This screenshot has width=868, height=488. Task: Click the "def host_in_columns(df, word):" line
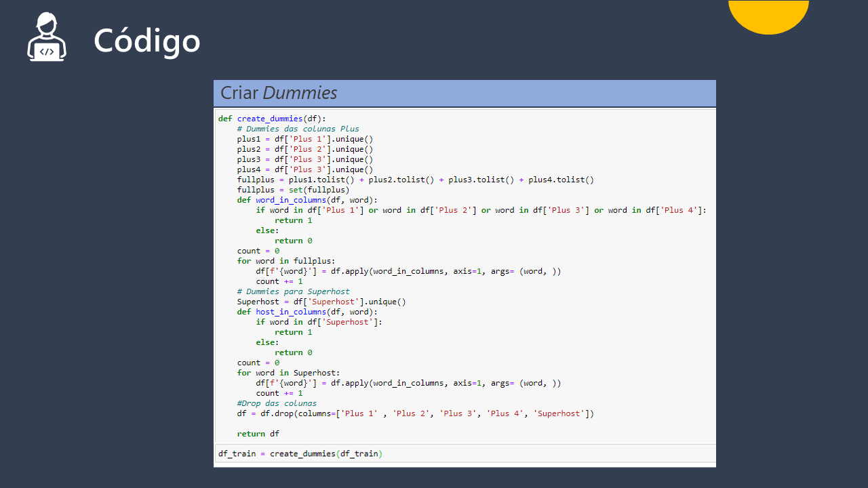(307, 312)
